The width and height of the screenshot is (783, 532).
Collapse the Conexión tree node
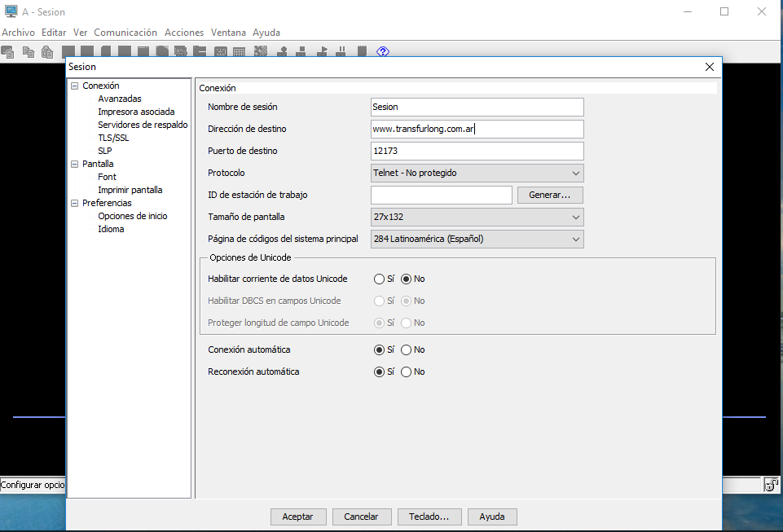pyautogui.click(x=74, y=86)
